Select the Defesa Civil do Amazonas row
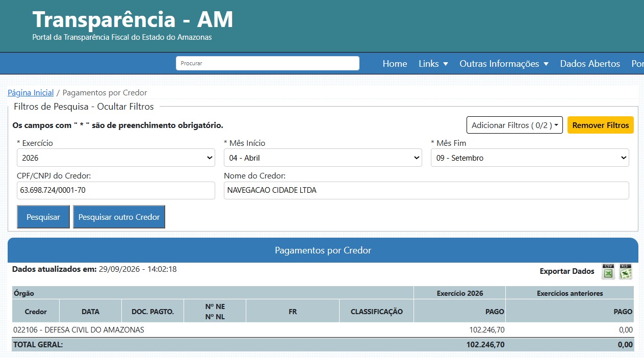The height and width of the screenshot is (358, 644). (323, 330)
